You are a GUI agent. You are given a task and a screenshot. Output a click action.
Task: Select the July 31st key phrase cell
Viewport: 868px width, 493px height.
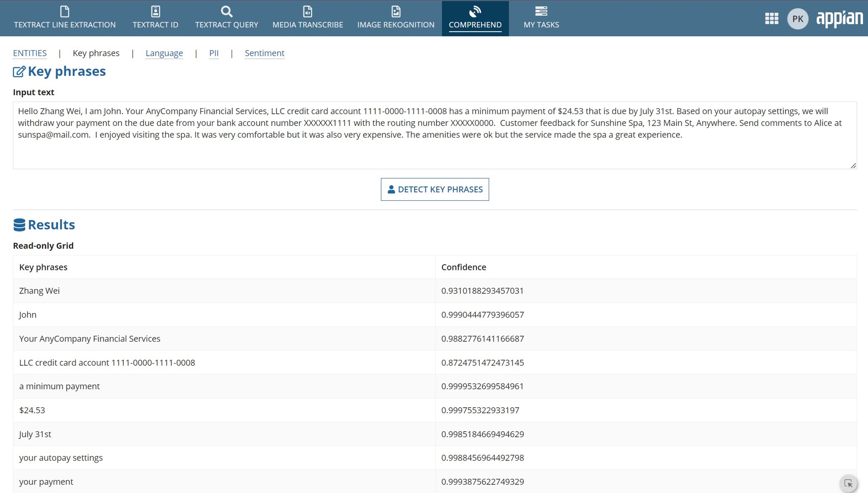pos(224,434)
